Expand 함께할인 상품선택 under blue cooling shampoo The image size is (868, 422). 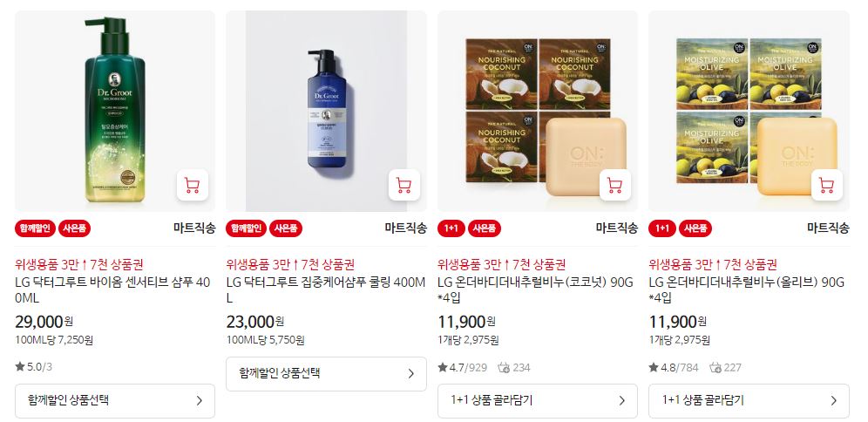(x=326, y=374)
